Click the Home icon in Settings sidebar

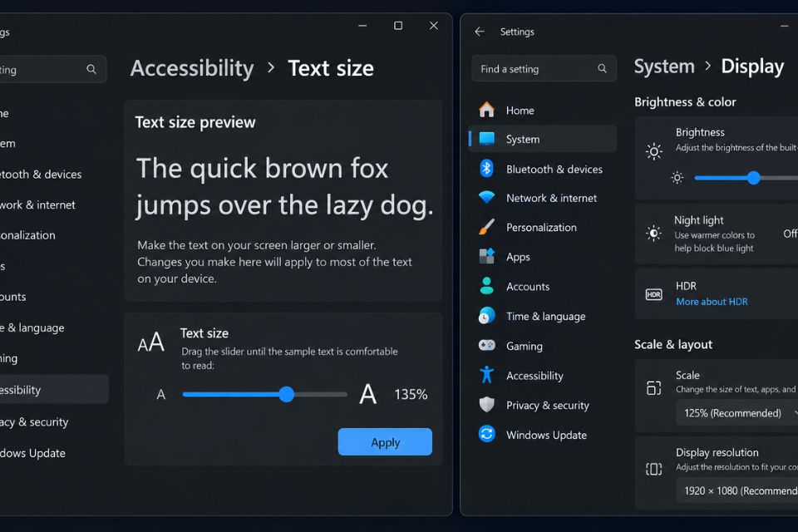coord(486,110)
